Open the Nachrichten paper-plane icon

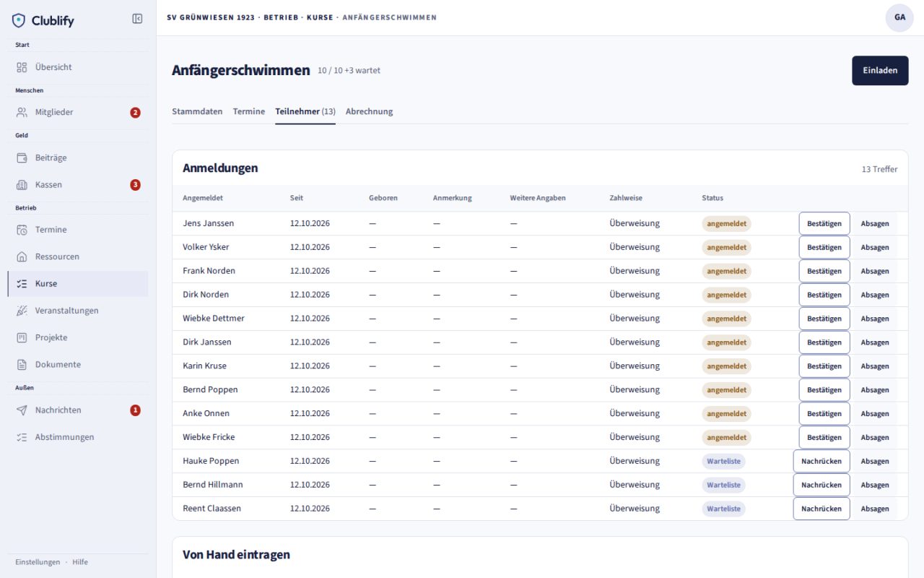pyautogui.click(x=22, y=410)
